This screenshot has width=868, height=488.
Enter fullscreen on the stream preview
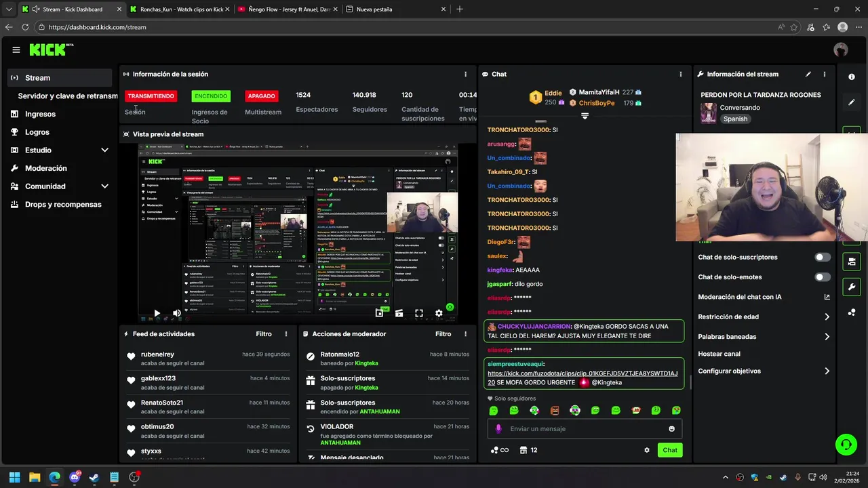[419, 313]
